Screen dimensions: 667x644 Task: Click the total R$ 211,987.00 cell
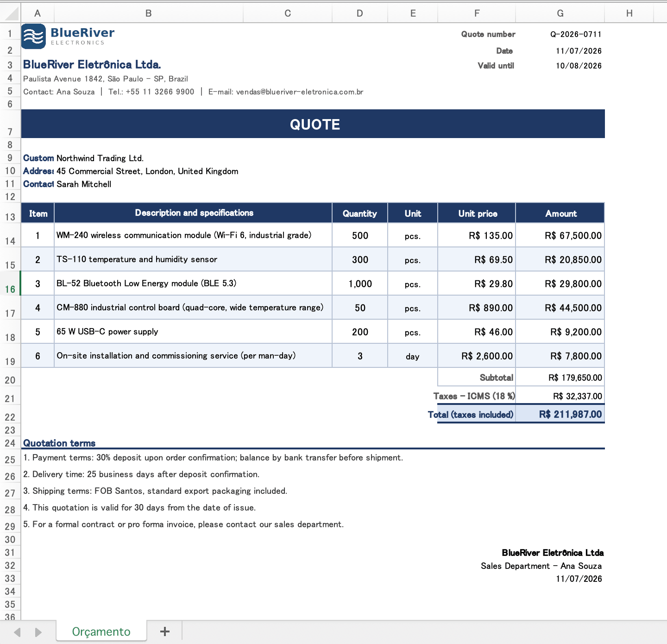[x=560, y=414]
